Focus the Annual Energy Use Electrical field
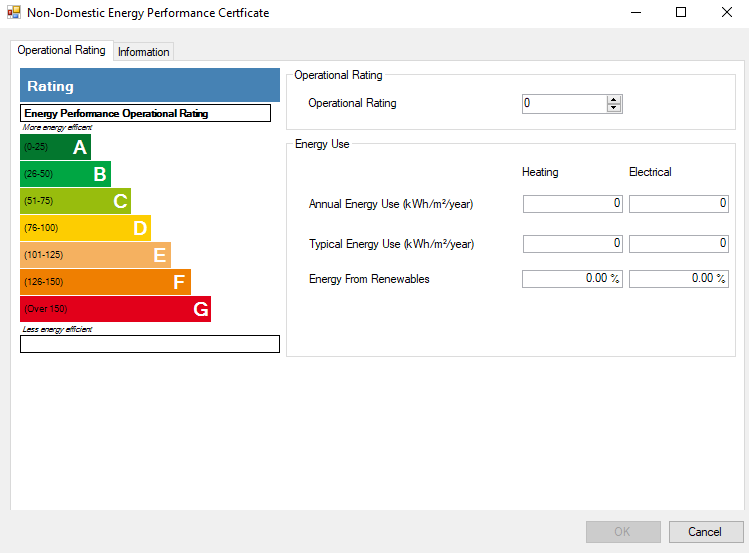 pyautogui.click(x=678, y=204)
